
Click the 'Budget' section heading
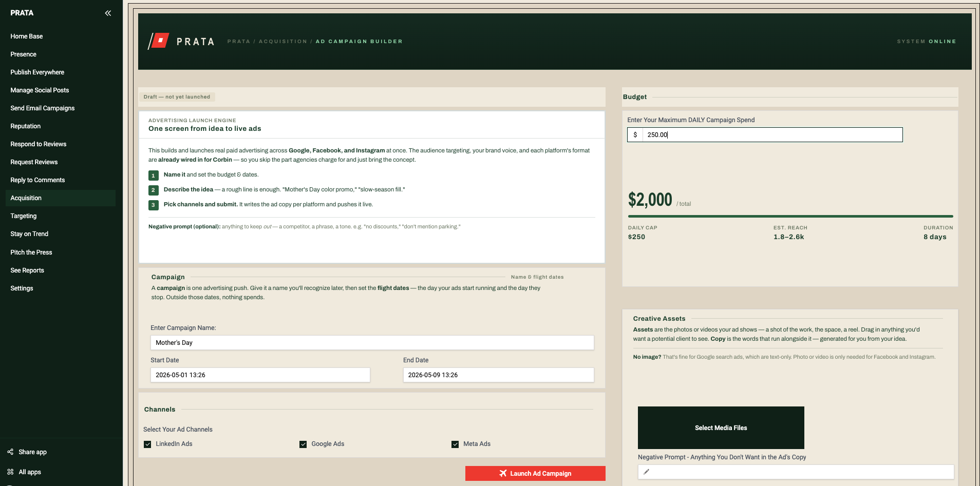[x=635, y=97]
